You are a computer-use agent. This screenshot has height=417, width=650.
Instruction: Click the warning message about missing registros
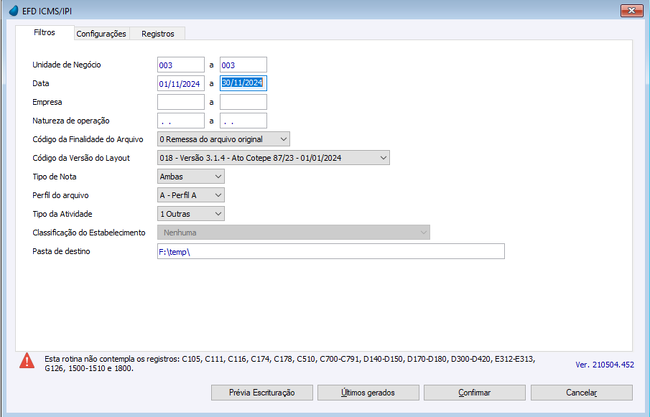[x=290, y=364]
